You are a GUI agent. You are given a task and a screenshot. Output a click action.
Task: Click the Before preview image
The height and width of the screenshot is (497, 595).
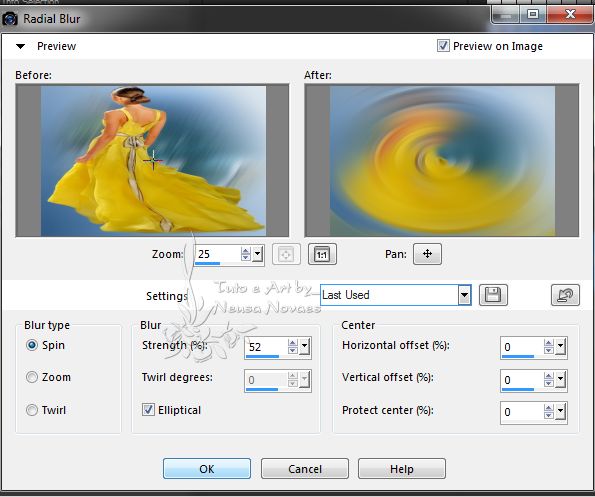click(152, 160)
